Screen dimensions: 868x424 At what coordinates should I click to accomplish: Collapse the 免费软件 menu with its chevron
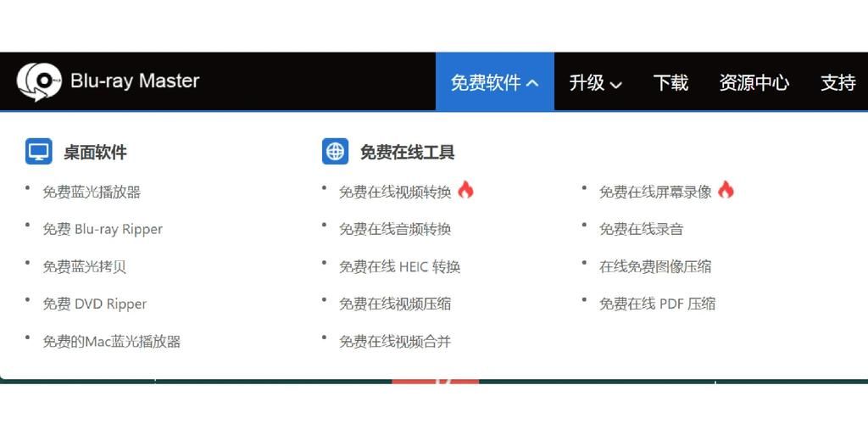[x=532, y=84]
